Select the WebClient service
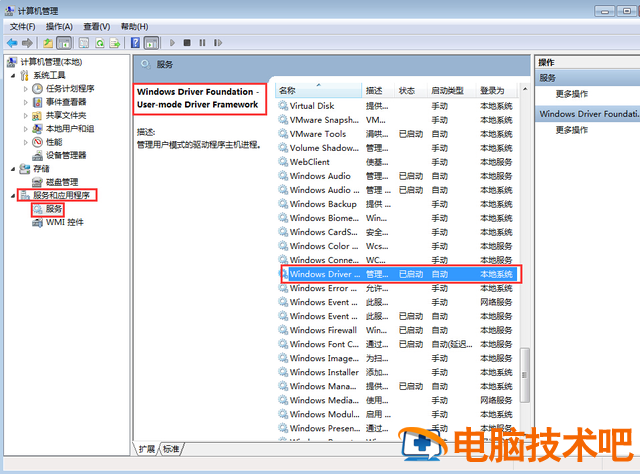Viewport: 640px width, 474px height. pos(396,162)
